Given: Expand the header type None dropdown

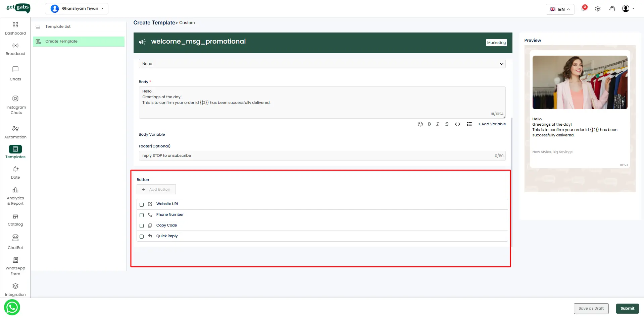Looking at the screenshot, I should 322,64.
